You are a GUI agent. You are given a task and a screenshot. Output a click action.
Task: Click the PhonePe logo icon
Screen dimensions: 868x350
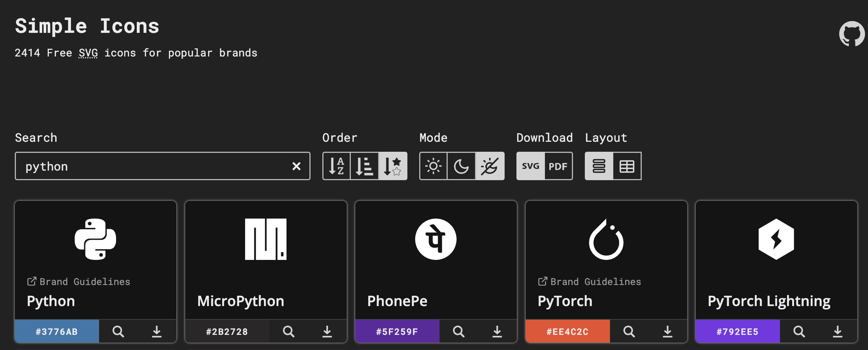(436, 239)
